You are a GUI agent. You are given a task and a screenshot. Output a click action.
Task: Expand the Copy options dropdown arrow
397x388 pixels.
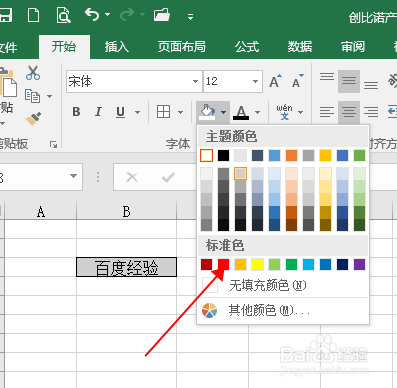pos(50,96)
